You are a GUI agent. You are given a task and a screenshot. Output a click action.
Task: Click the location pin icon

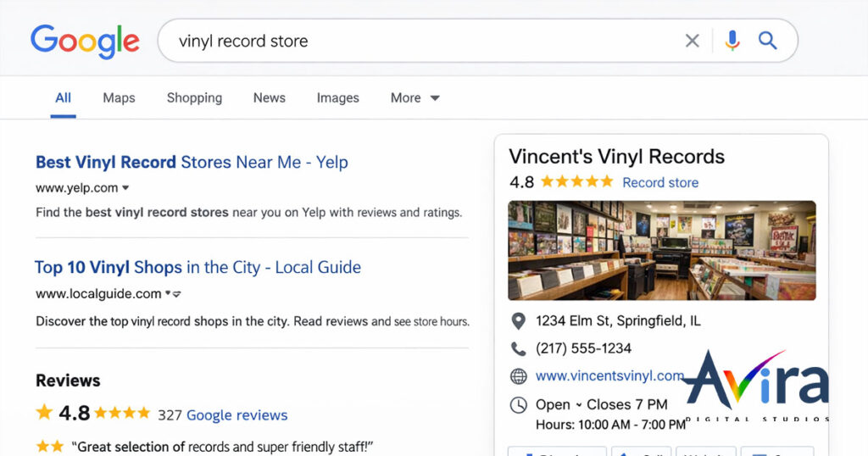[518, 321]
